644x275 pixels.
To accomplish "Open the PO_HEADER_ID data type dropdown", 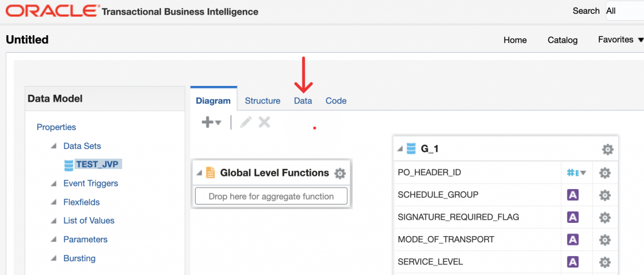I will point(576,173).
